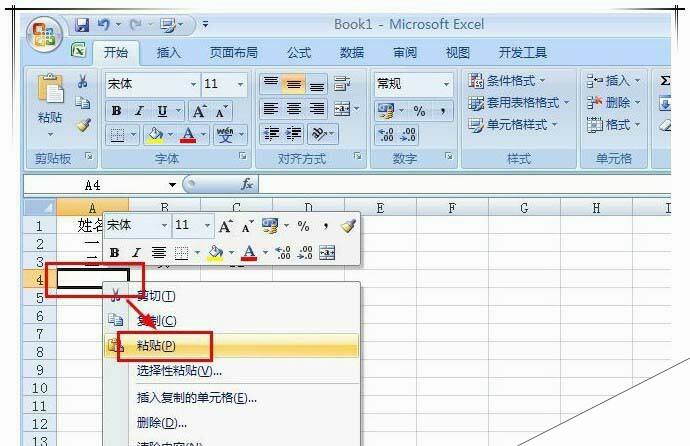The width and height of the screenshot is (690, 446).
Task: Click the Select All corner button
Action: pos(40,207)
